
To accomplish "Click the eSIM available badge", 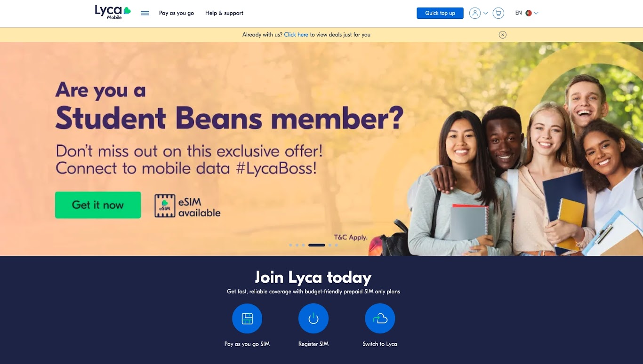I will 187,206.
